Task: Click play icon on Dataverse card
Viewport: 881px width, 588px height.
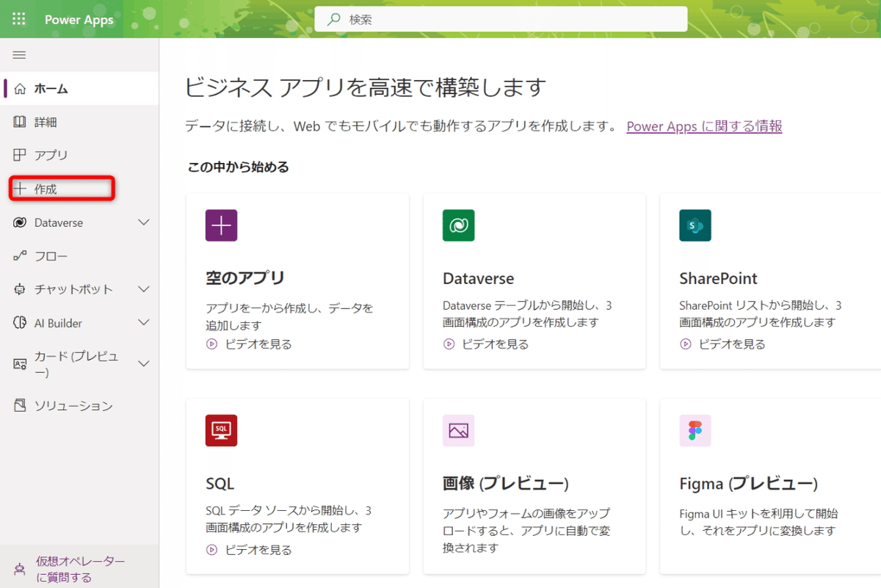Action: 449,344
